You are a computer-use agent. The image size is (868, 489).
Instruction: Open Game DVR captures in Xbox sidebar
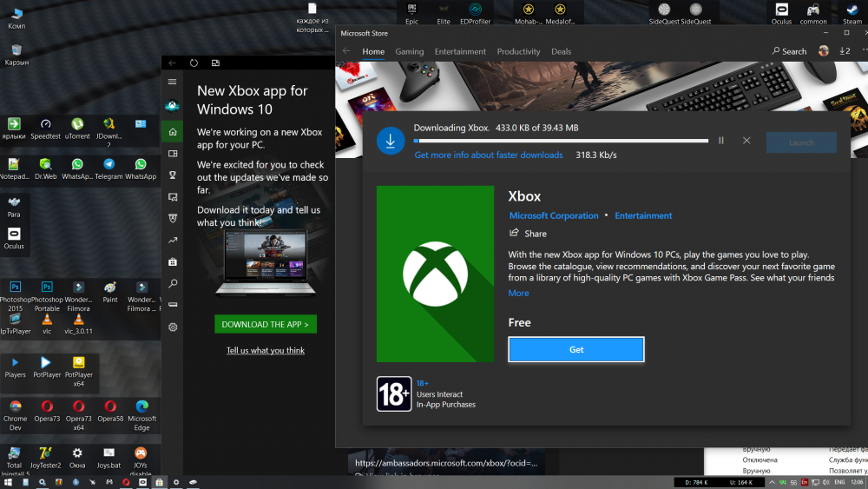click(x=173, y=196)
